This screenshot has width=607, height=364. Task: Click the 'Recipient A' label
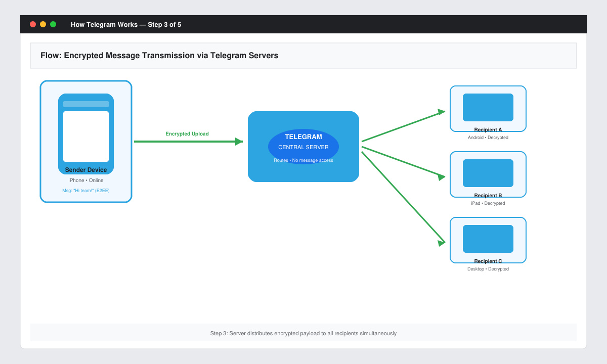pos(488,130)
